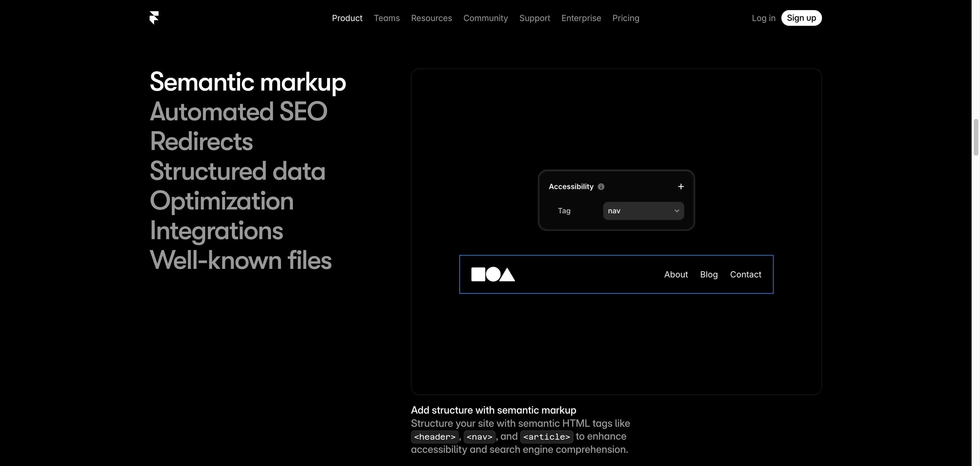The height and width of the screenshot is (466, 980).
Task: Click the plus icon in the Accessibility panel
Action: click(681, 186)
